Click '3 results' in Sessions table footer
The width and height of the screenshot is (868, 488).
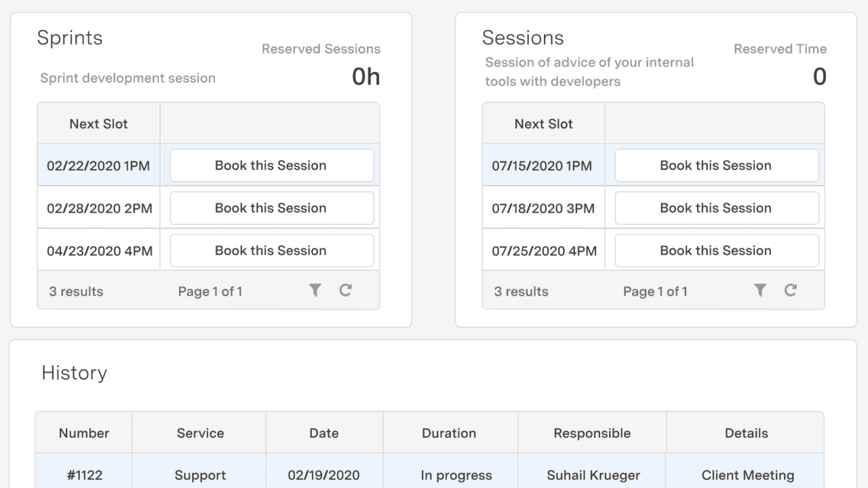tap(521, 291)
